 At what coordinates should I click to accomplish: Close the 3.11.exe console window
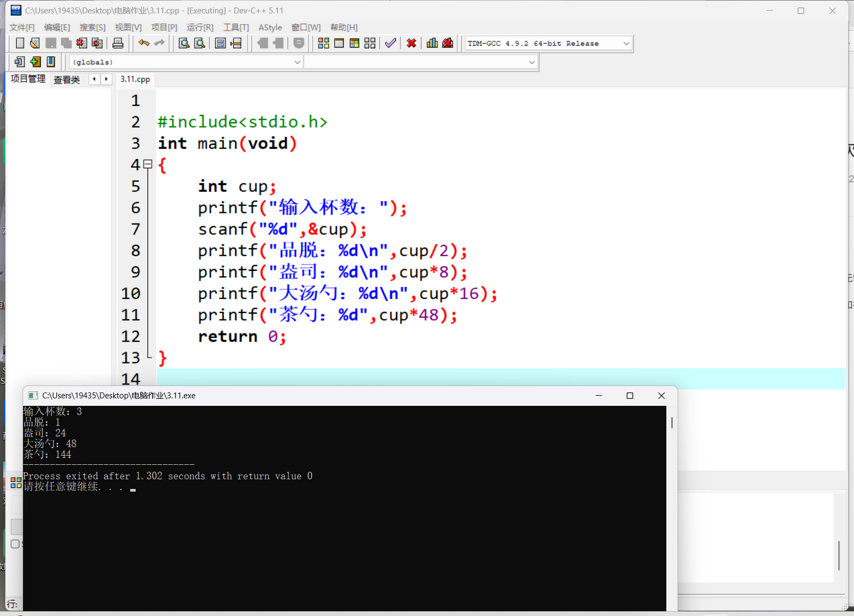662,396
